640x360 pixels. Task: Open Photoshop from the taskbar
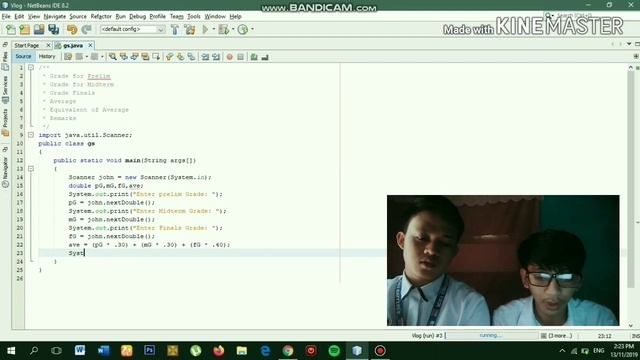click(149, 351)
